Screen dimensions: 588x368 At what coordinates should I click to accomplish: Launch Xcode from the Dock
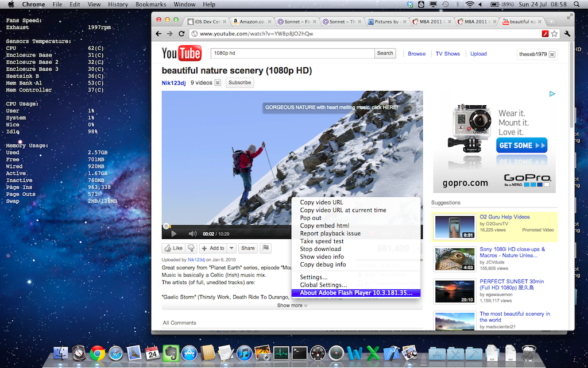coord(392,353)
